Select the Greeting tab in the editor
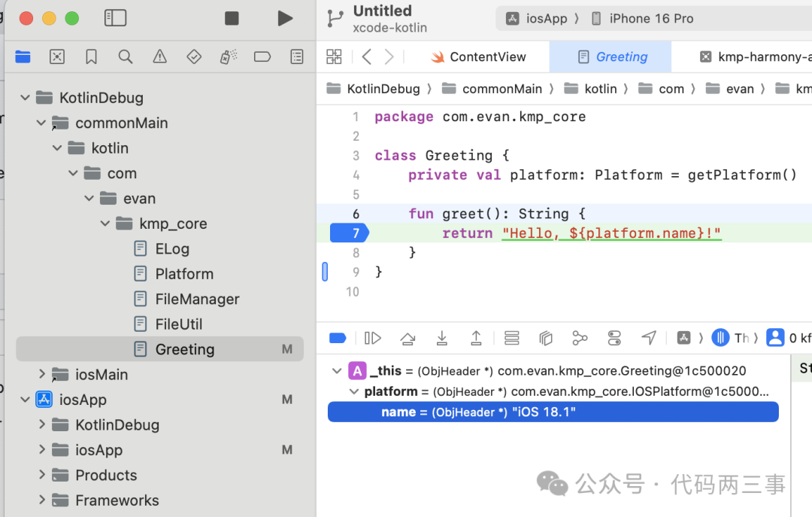Viewport: 812px width, 517px height. (x=610, y=56)
